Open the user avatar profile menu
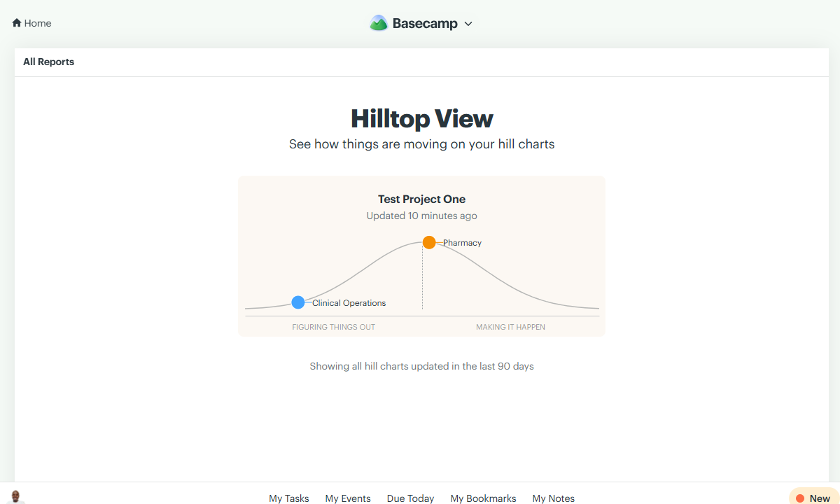The image size is (840, 504). pyautogui.click(x=16, y=497)
